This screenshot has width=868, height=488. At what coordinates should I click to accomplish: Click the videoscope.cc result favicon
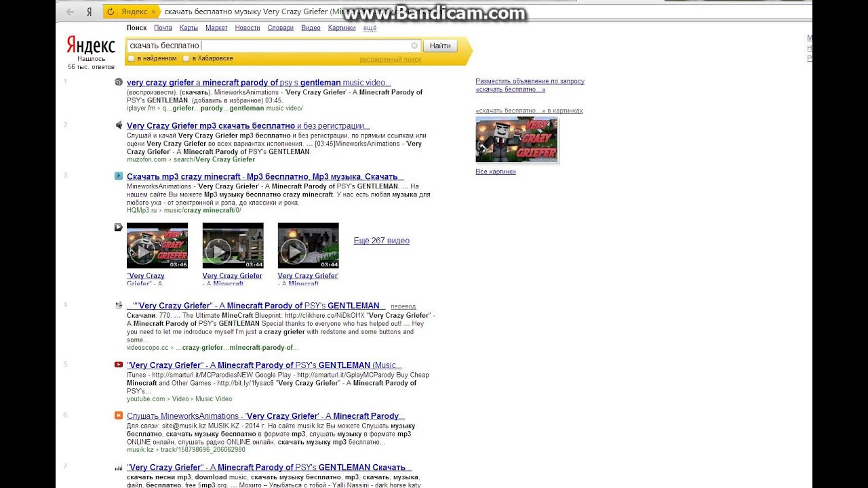(x=119, y=305)
